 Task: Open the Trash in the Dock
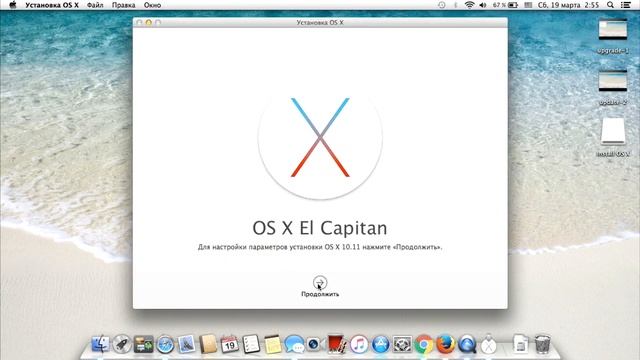(542, 344)
